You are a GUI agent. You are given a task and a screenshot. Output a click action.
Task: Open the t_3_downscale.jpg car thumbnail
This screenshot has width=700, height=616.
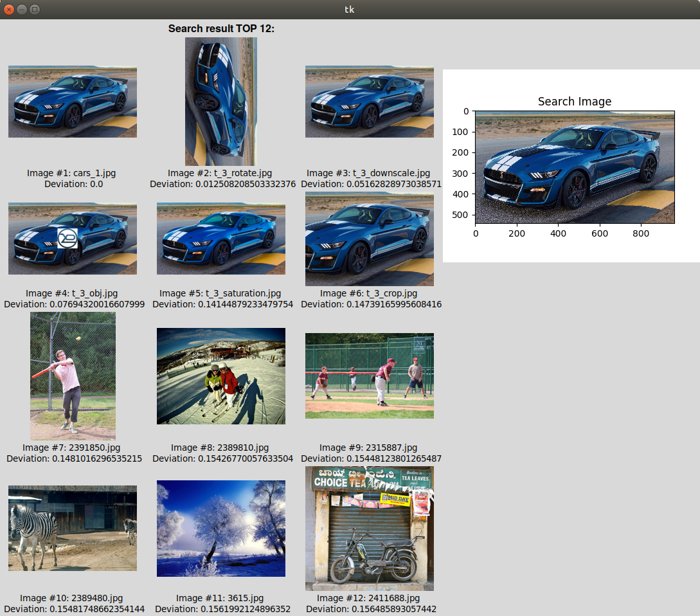click(x=369, y=102)
